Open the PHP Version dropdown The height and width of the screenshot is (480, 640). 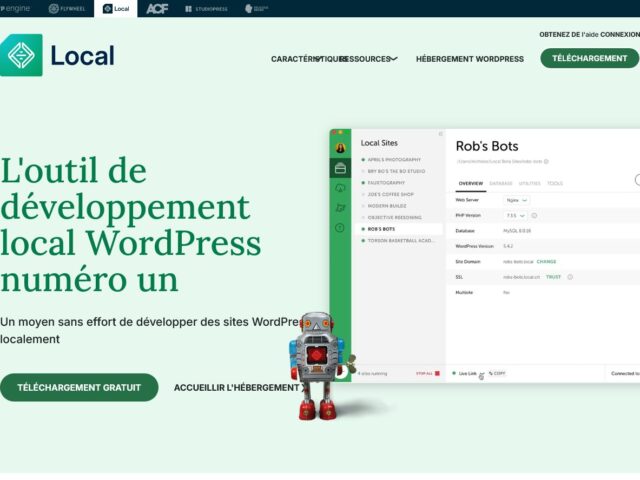pos(516,216)
